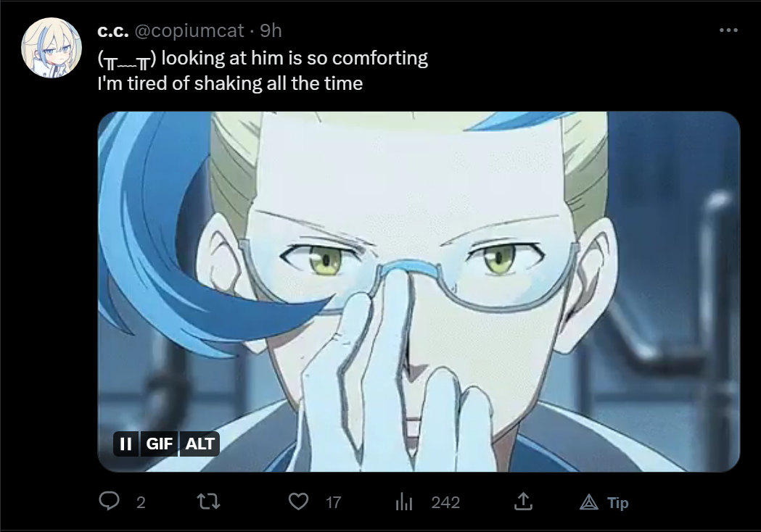The image size is (761, 532).
Task: Expand the anime GIF media
Action: click(x=419, y=291)
